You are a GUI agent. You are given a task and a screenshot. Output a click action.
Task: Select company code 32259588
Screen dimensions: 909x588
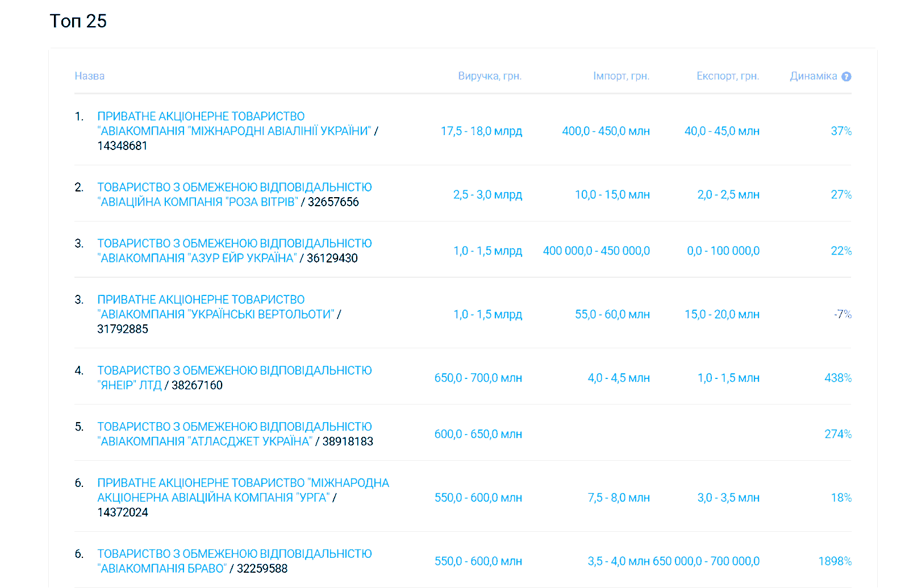[x=262, y=569]
